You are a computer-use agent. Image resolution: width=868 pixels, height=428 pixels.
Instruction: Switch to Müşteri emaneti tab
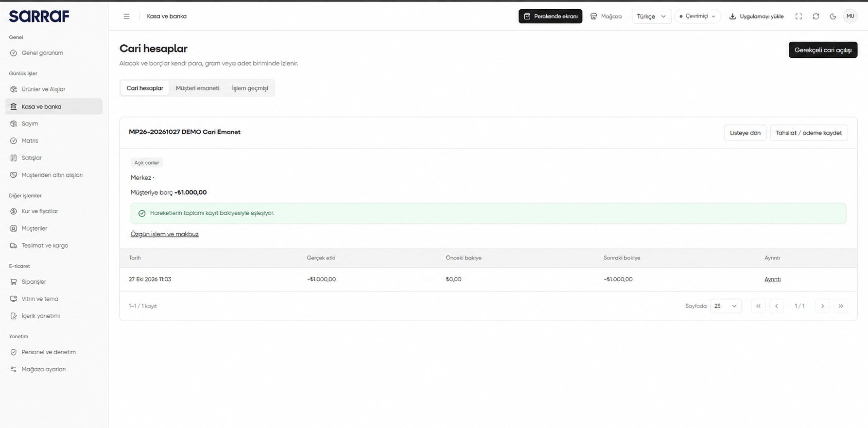click(197, 88)
